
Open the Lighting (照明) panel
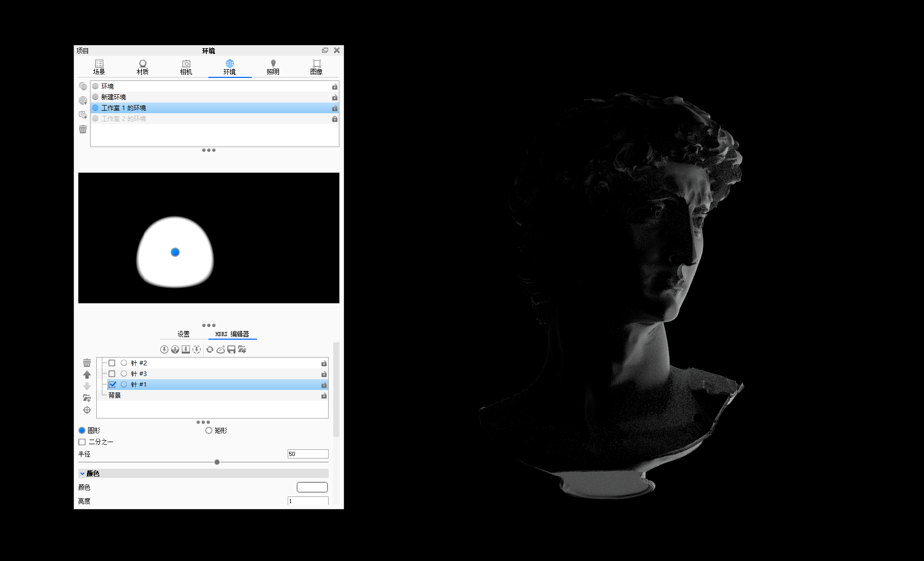pyautogui.click(x=273, y=67)
